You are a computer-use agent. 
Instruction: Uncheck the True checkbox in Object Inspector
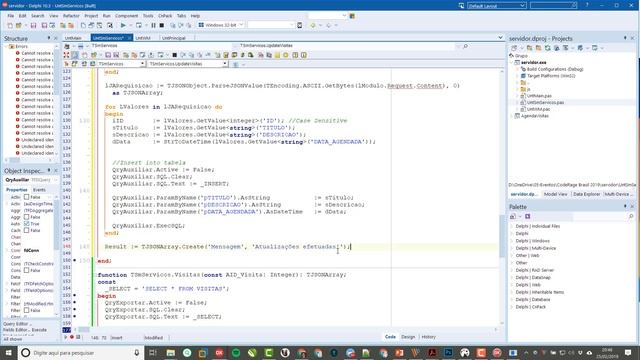pyautogui.click(x=27, y=224)
